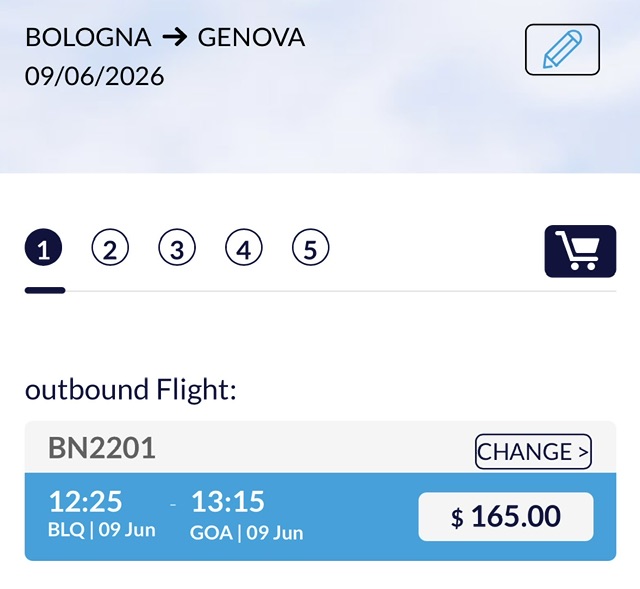Image resolution: width=640 pixels, height=589 pixels.
Task: Select flight number BN2201 header
Action: coord(102,448)
